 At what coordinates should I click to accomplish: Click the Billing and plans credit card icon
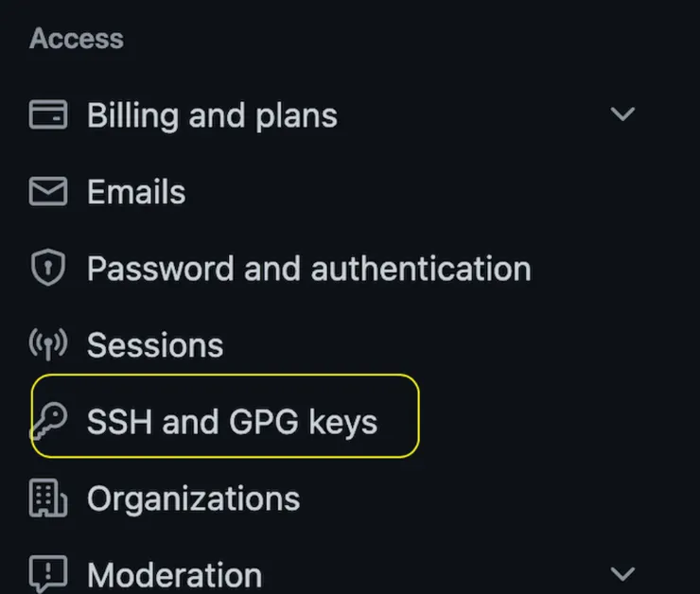pyautogui.click(x=48, y=115)
